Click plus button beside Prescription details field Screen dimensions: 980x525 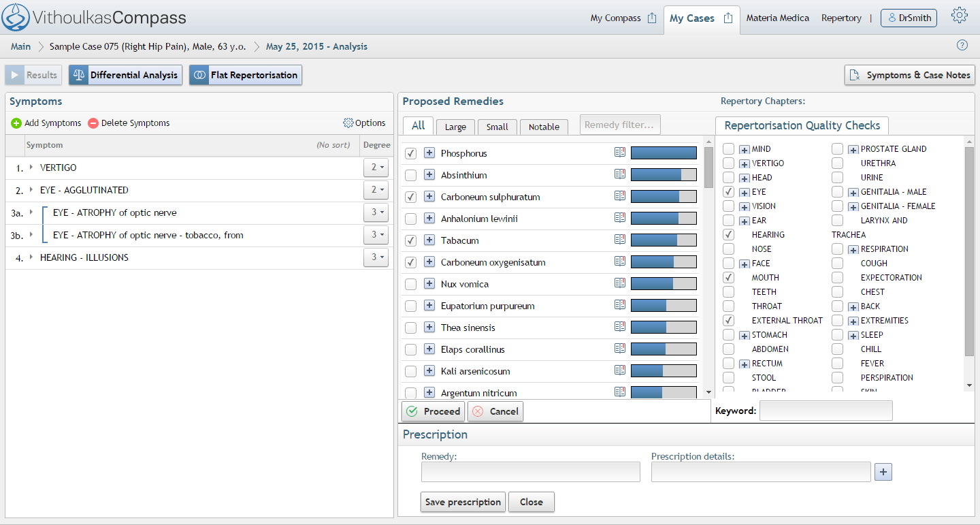pos(883,472)
